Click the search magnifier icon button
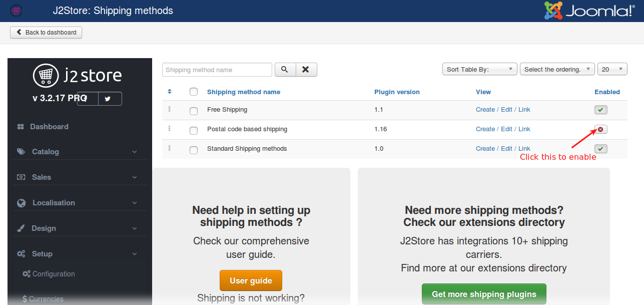644x305 pixels. (285, 70)
